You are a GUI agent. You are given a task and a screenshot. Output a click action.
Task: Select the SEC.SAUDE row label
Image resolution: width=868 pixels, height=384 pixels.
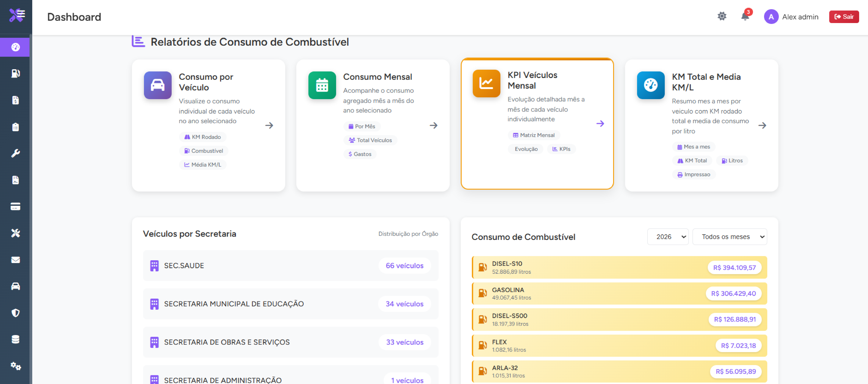point(184,266)
